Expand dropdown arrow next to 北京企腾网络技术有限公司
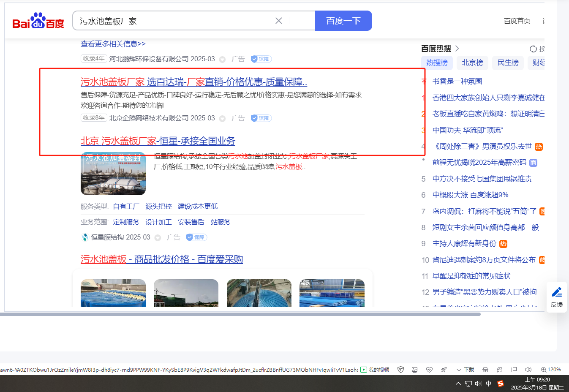Viewport: 569px width, 392px height. [x=222, y=119]
